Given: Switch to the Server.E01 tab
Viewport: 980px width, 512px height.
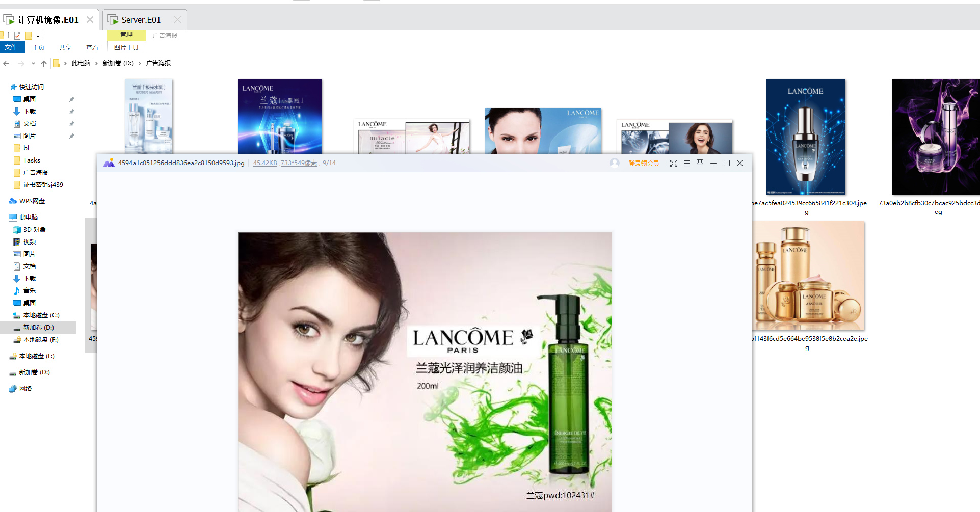Looking at the screenshot, I should [141, 20].
